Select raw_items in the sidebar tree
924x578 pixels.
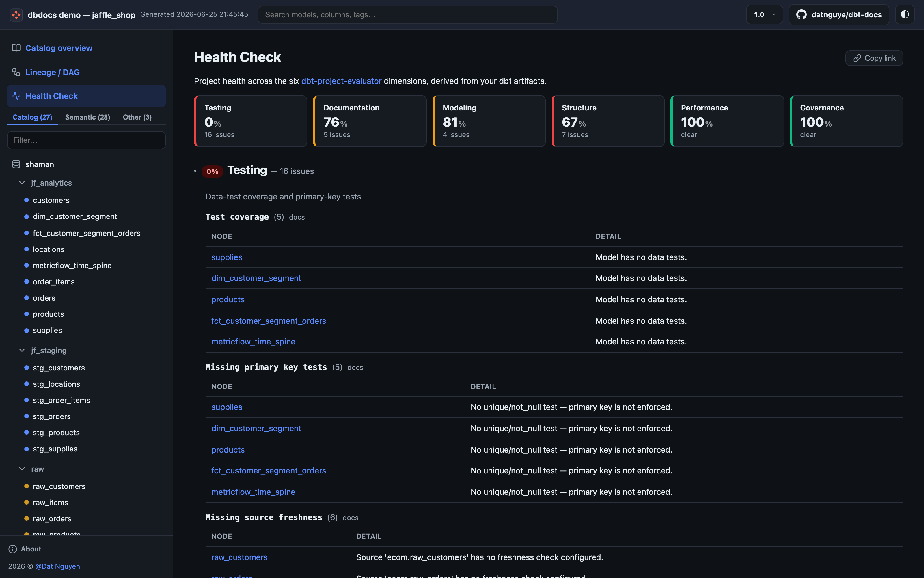[51, 503]
